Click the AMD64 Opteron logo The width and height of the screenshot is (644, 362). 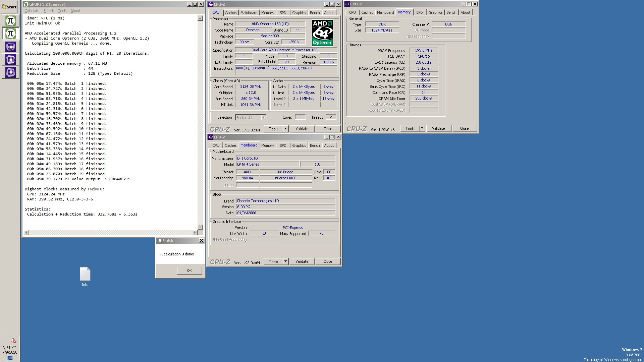[322, 33]
